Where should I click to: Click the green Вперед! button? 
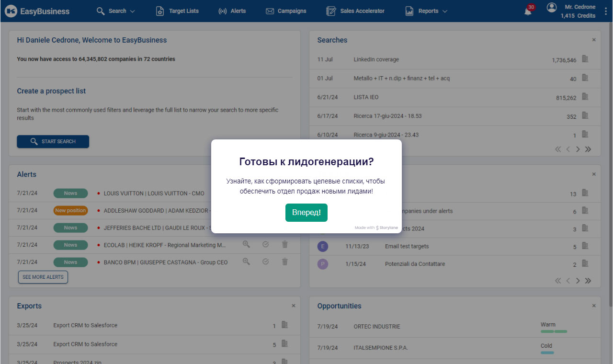[306, 212]
